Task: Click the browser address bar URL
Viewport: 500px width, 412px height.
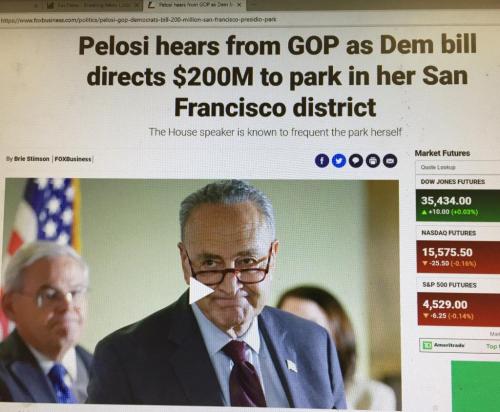Action: [139, 20]
